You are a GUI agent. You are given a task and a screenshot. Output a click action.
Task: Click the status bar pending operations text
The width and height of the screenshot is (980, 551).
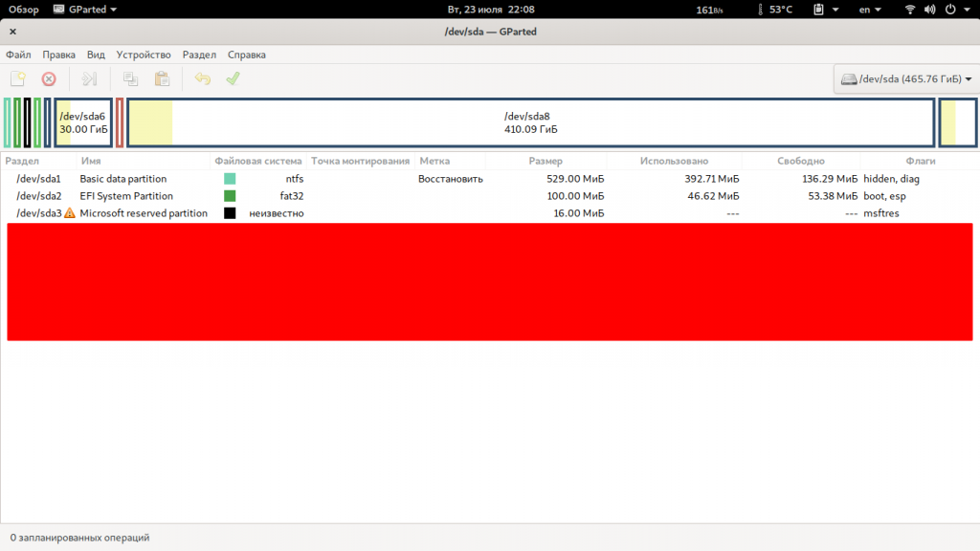[x=80, y=538]
